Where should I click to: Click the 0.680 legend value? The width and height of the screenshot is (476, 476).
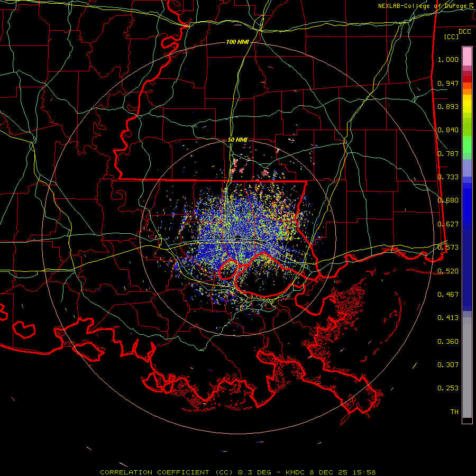coord(448,200)
